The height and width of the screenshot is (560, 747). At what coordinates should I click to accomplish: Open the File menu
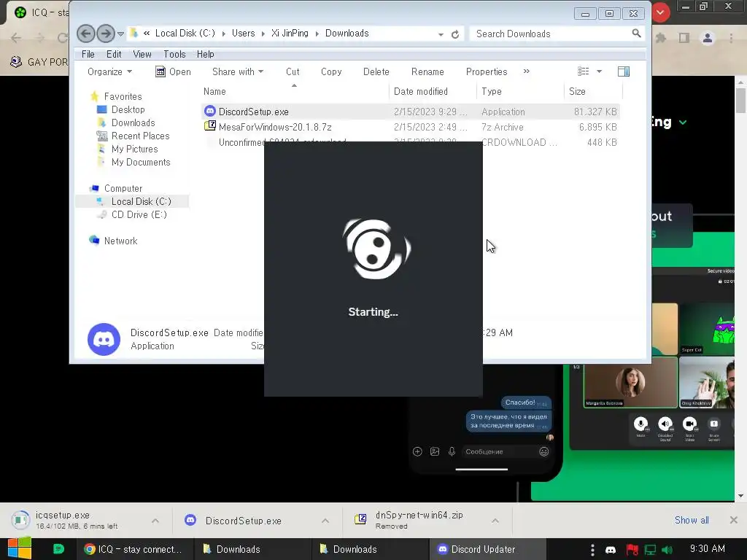pyautogui.click(x=88, y=54)
